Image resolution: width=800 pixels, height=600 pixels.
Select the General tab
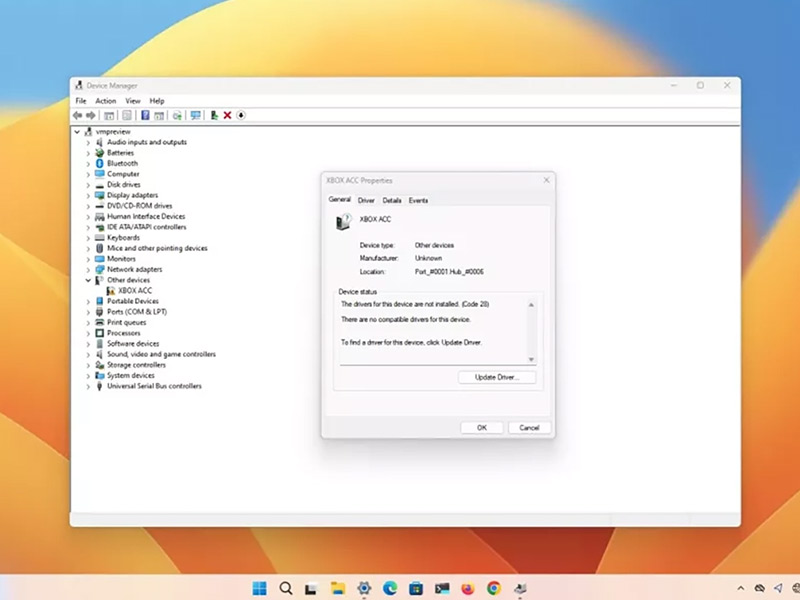pyautogui.click(x=339, y=199)
